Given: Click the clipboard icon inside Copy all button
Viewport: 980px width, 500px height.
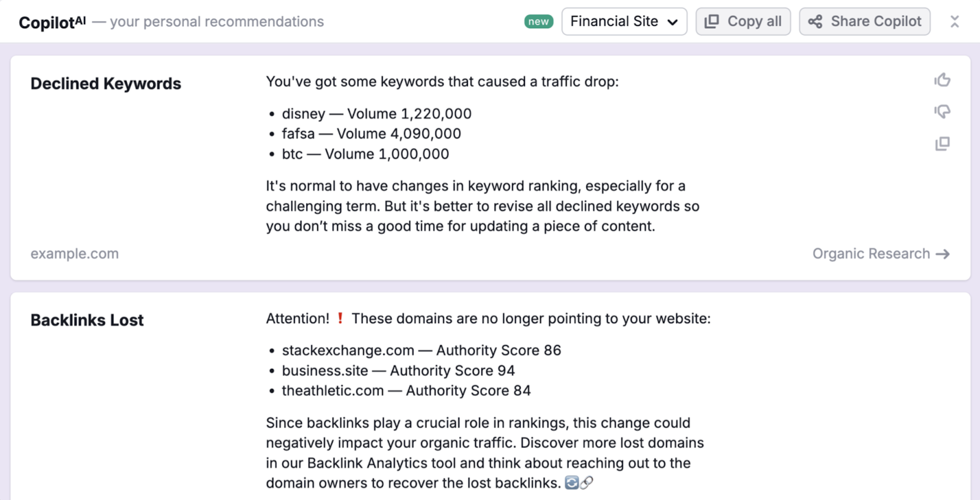Looking at the screenshot, I should tap(711, 21).
